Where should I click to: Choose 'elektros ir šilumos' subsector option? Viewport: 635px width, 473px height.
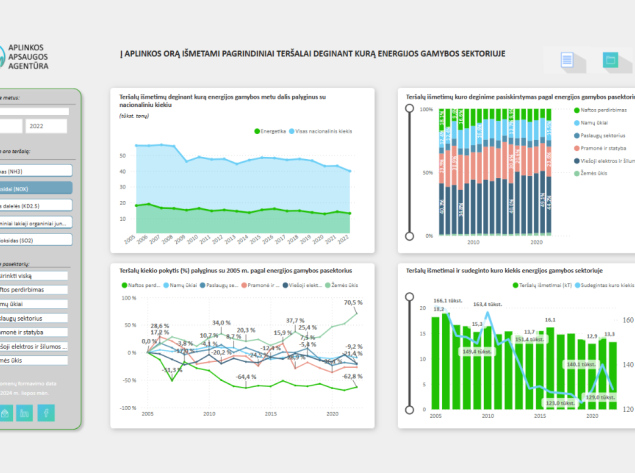click(34, 347)
